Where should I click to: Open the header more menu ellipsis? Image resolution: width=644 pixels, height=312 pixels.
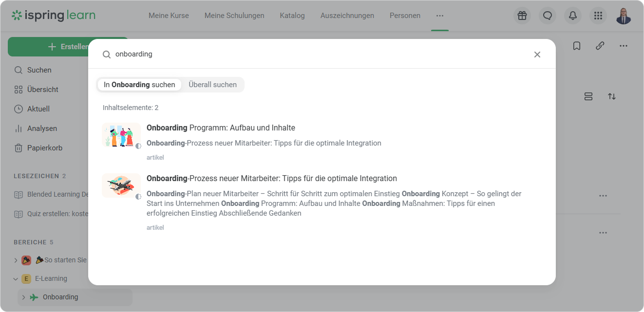pos(440,16)
